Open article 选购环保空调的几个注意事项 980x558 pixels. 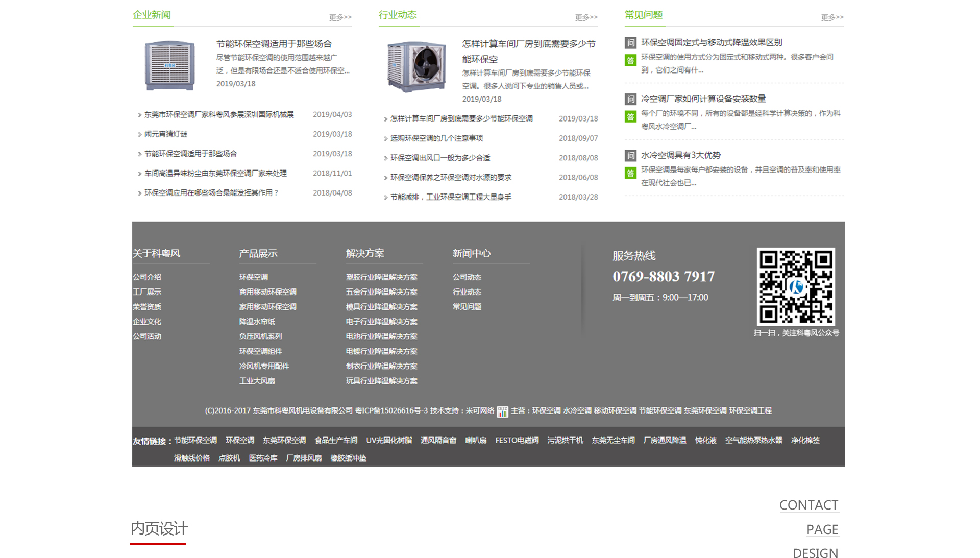point(436,138)
